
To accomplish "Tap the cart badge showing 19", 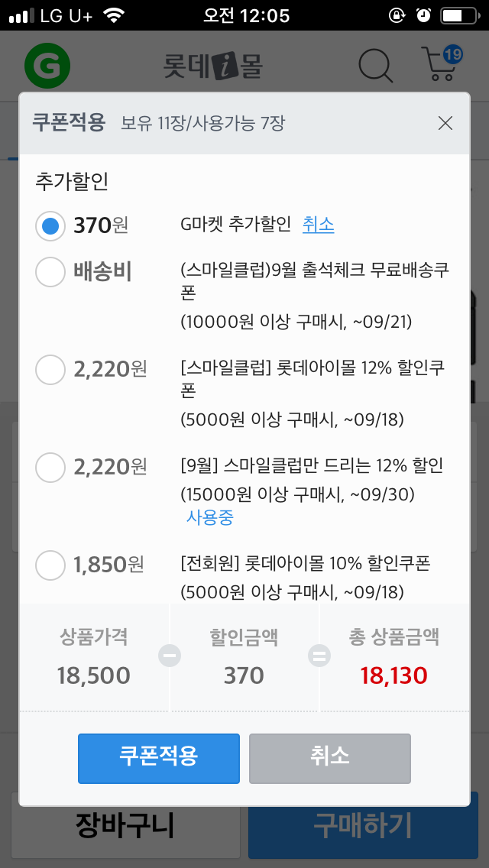I will (x=452, y=54).
